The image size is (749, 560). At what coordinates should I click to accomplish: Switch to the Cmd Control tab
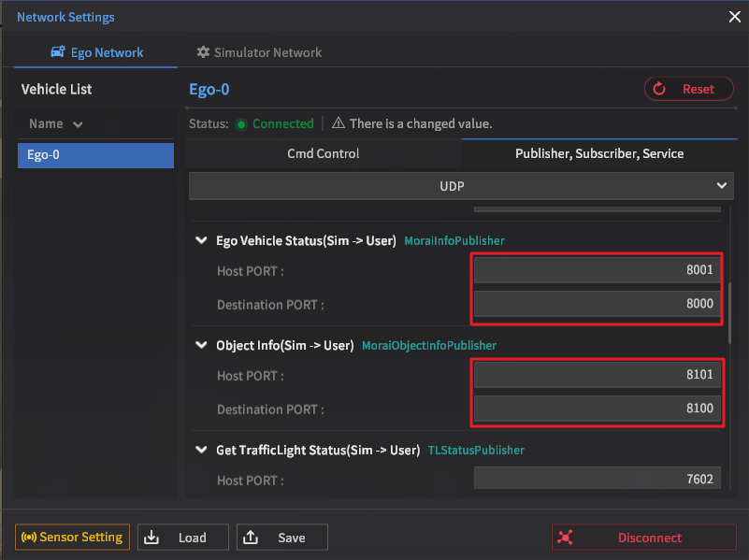click(323, 153)
